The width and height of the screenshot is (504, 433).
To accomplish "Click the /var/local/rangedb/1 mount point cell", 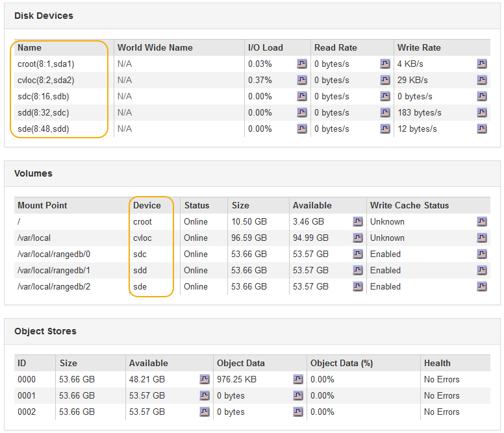I will pos(54,270).
